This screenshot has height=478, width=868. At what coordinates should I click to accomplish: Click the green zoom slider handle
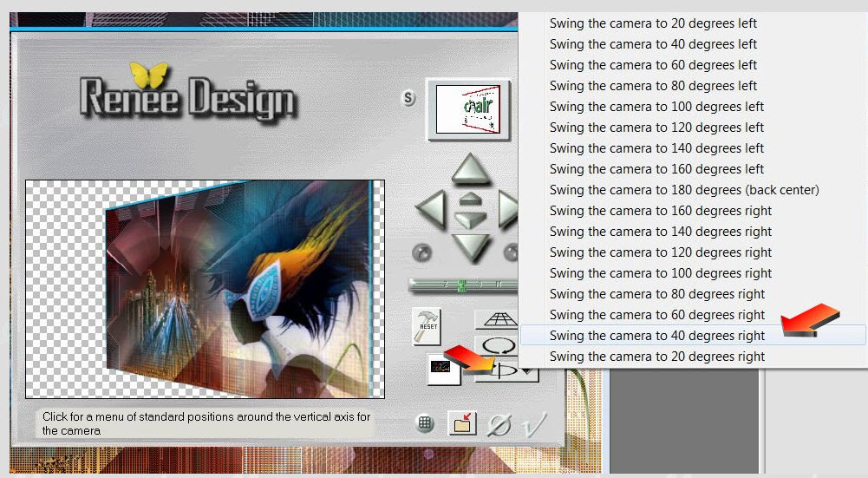461,285
